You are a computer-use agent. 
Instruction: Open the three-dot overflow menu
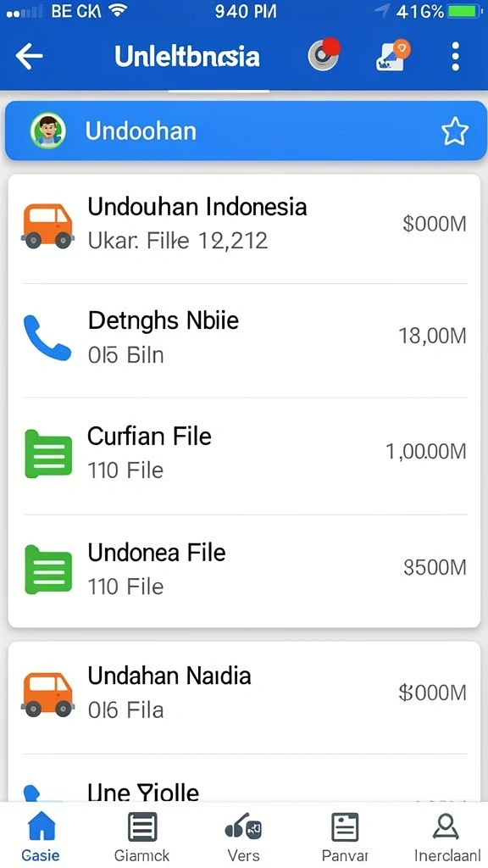coord(455,56)
